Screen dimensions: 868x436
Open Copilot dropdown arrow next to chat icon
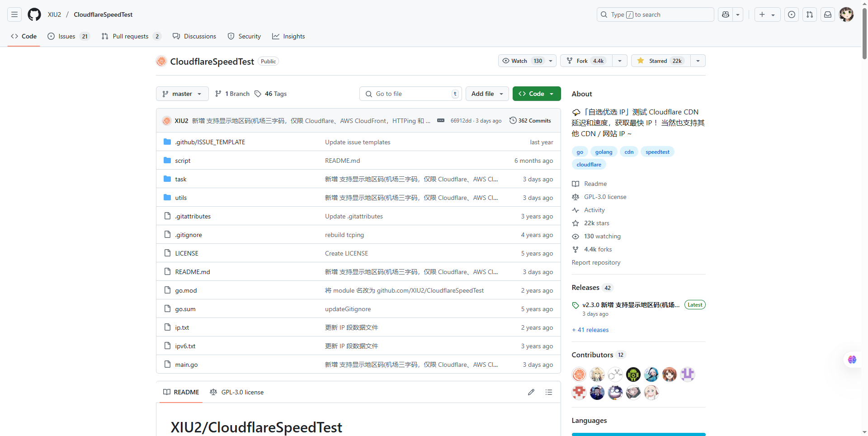tap(738, 14)
